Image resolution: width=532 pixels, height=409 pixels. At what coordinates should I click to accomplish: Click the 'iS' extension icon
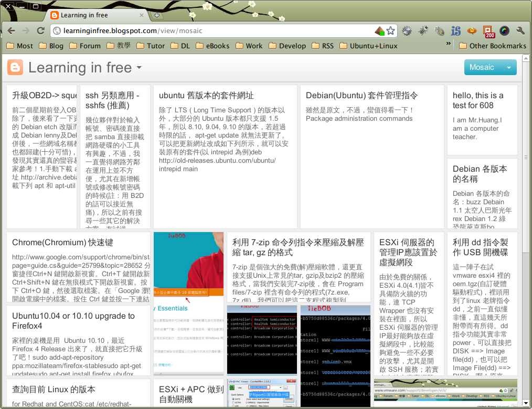[455, 31]
